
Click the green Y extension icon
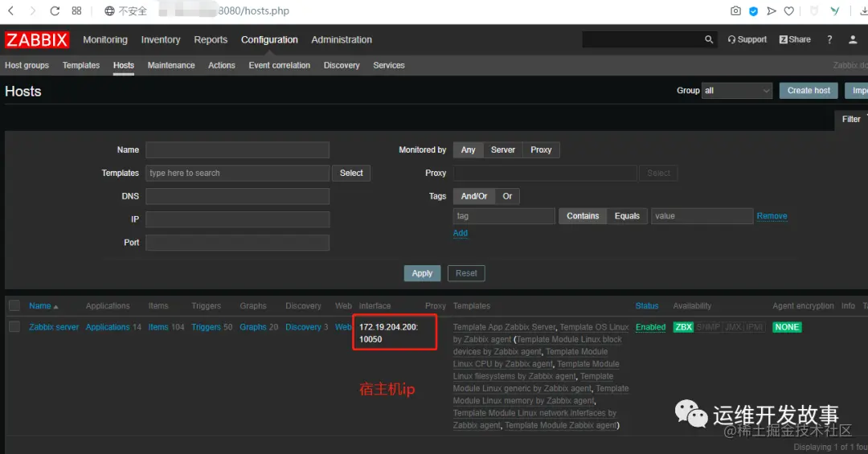[835, 10]
